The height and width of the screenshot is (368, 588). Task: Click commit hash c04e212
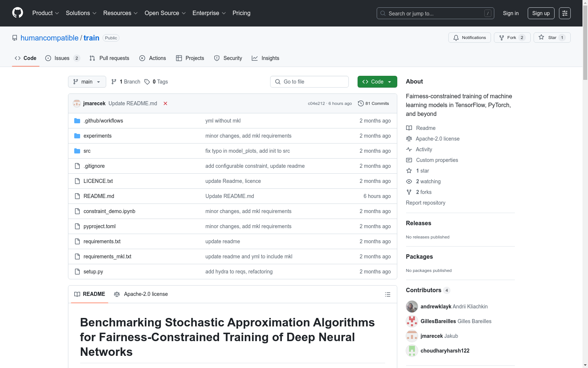(316, 103)
